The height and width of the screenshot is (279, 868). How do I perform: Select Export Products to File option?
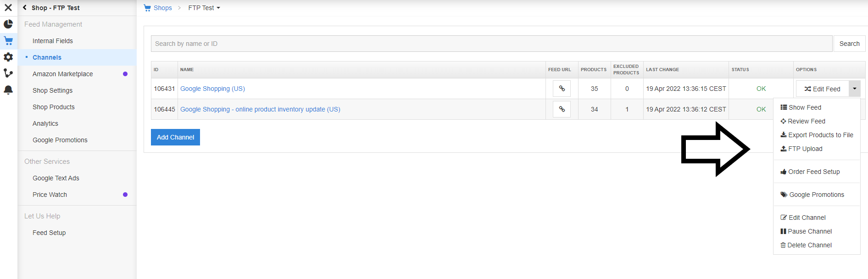[x=820, y=135]
